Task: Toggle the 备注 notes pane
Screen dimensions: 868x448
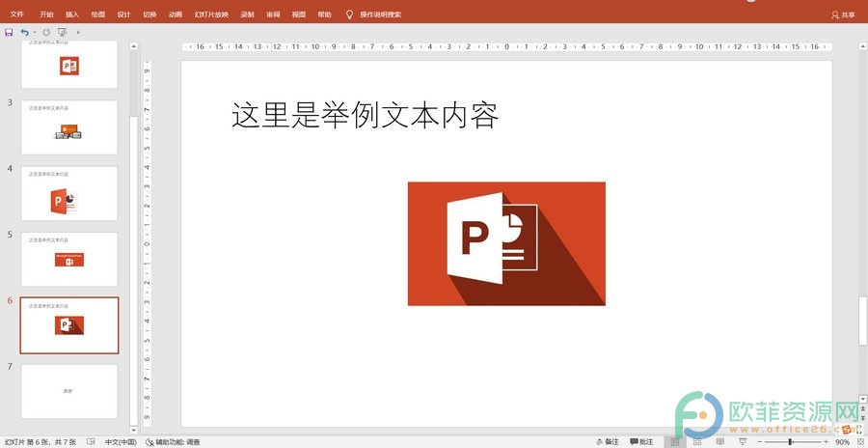Action: [608, 442]
